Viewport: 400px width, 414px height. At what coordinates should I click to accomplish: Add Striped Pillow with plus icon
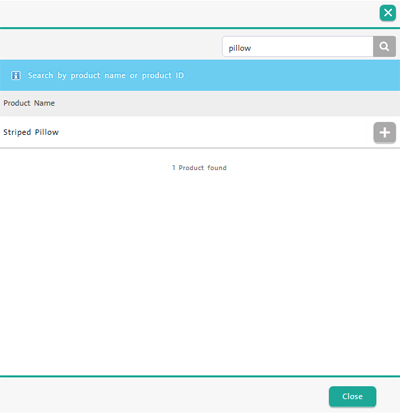click(x=385, y=132)
